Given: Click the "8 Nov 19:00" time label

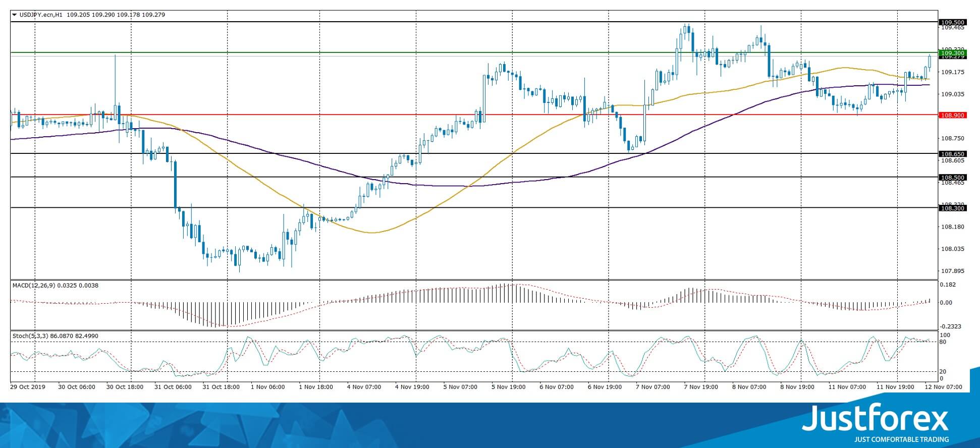Looking at the screenshot, I should [797, 387].
